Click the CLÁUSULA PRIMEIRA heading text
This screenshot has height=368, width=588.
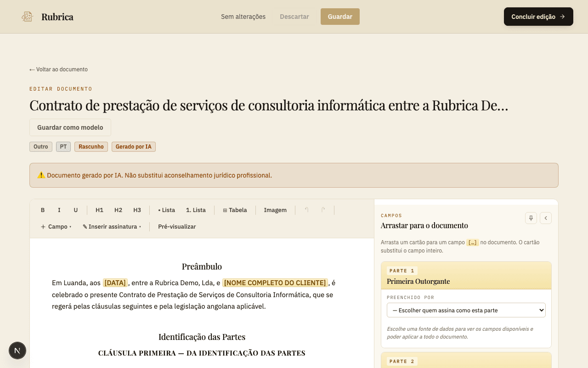[202, 353]
